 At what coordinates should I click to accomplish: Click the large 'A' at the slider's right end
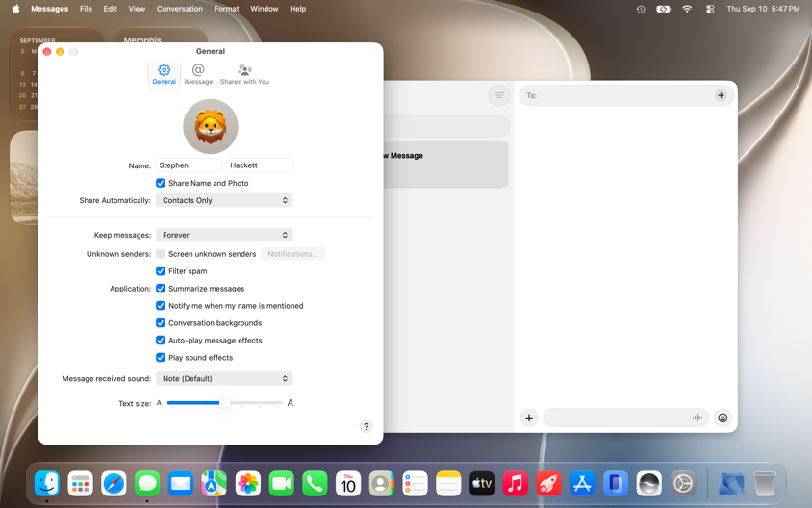point(291,403)
